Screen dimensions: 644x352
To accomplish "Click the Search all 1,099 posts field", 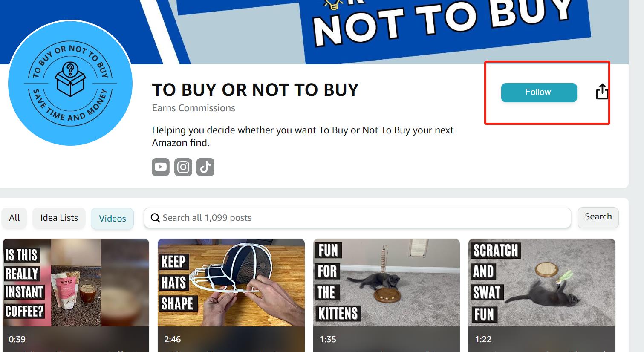I will [357, 218].
